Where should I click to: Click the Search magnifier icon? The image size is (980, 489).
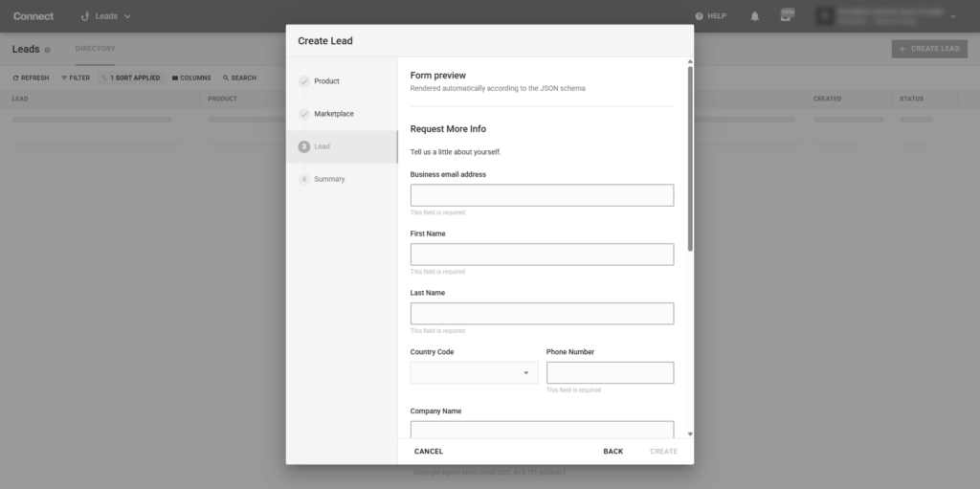tap(226, 78)
